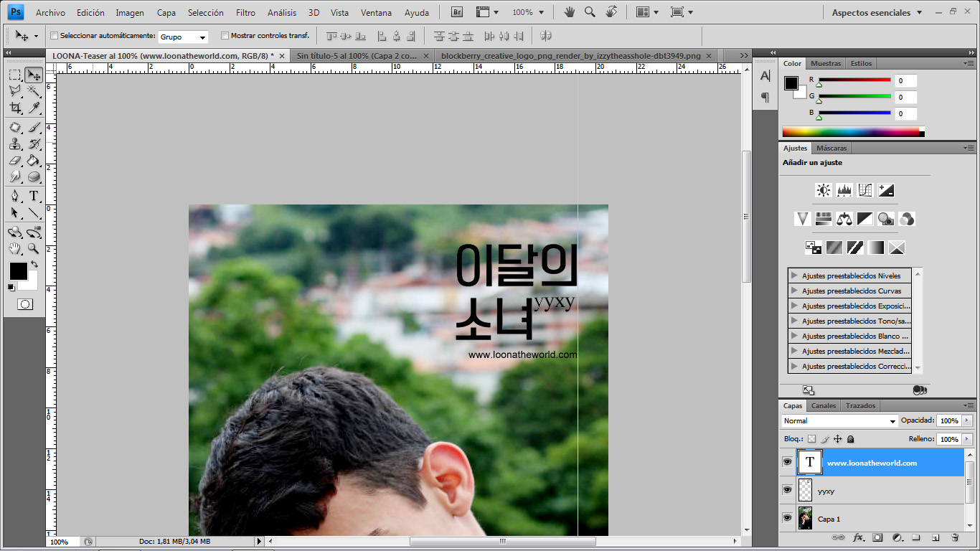Screen dimensions: 980x551
Task: Open the Archivo menu
Action: [x=50, y=12]
